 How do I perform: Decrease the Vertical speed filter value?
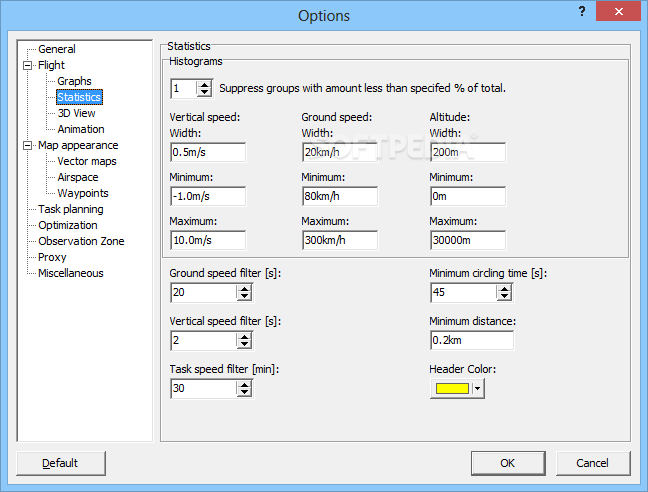coord(245,344)
